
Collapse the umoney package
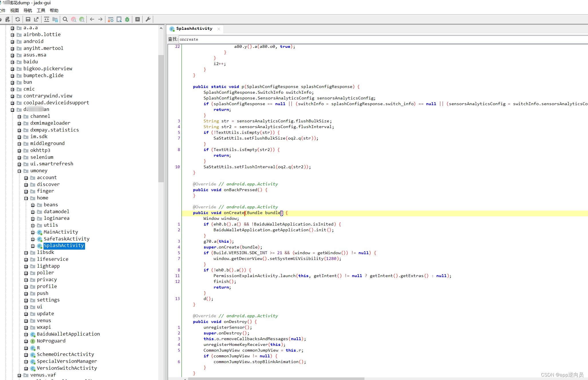19,171
